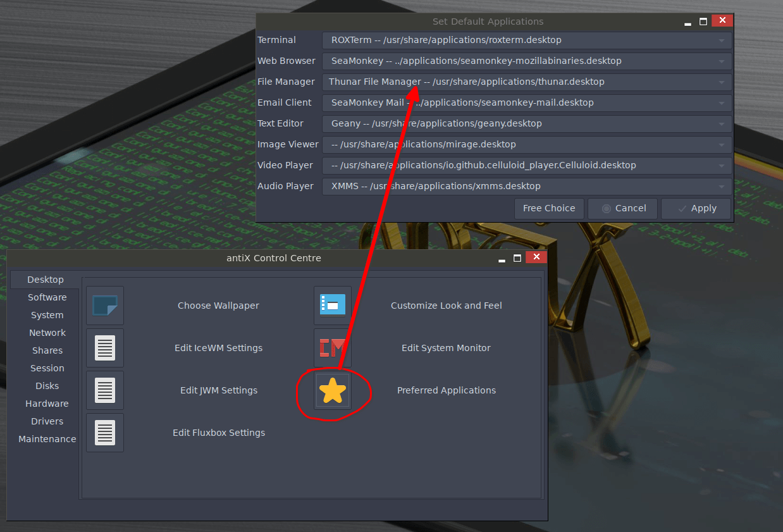Click Cancel in Set Default Applications
The height and width of the screenshot is (532, 783).
click(x=623, y=209)
